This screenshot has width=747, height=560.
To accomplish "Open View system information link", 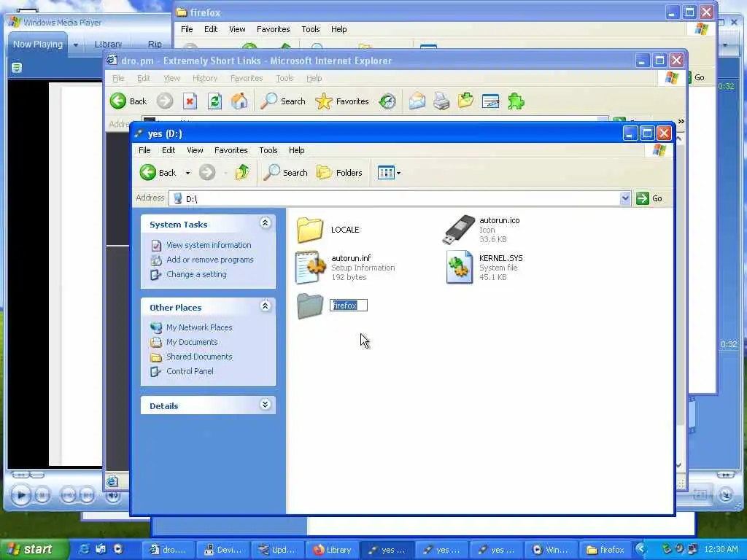I will pyautogui.click(x=208, y=245).
